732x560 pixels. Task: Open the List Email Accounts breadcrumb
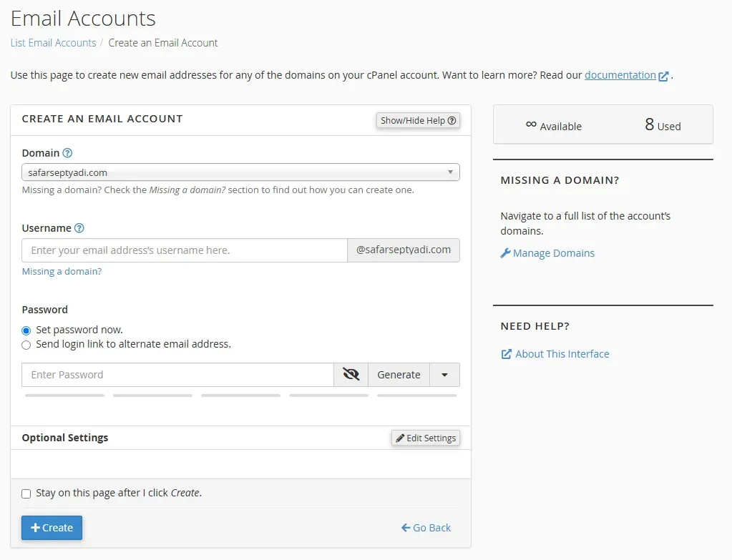point(53,43)
